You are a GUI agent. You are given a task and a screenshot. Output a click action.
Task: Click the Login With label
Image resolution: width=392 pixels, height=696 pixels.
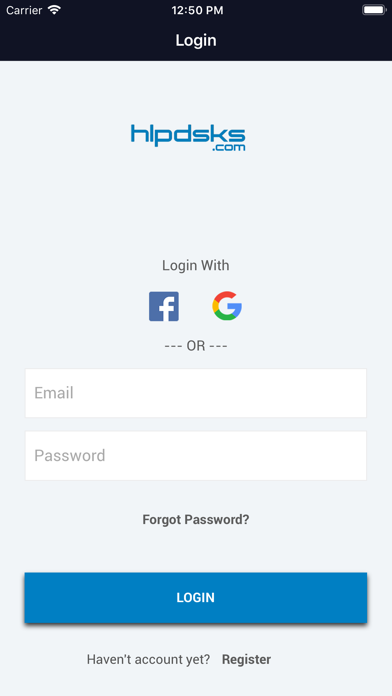click(x=196, y=265)
